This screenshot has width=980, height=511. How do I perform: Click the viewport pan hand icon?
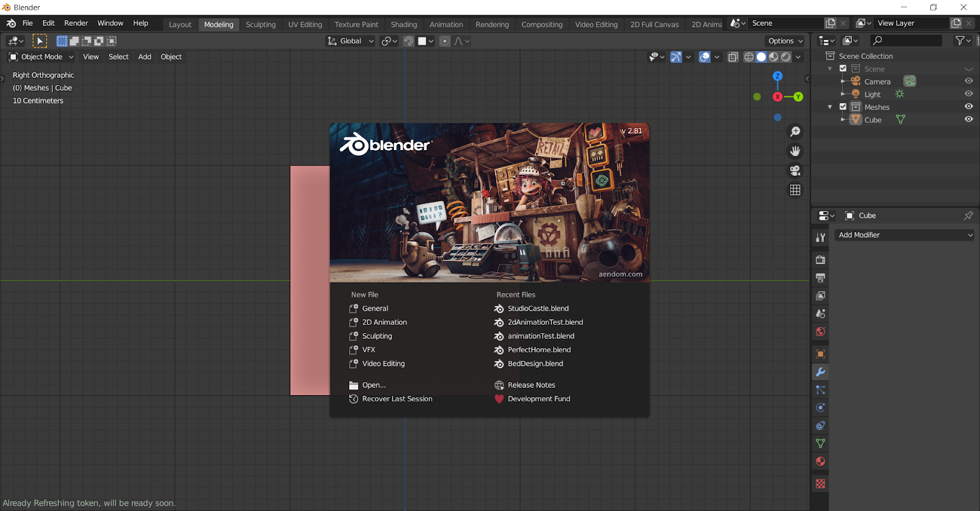(x=795, y=151)
